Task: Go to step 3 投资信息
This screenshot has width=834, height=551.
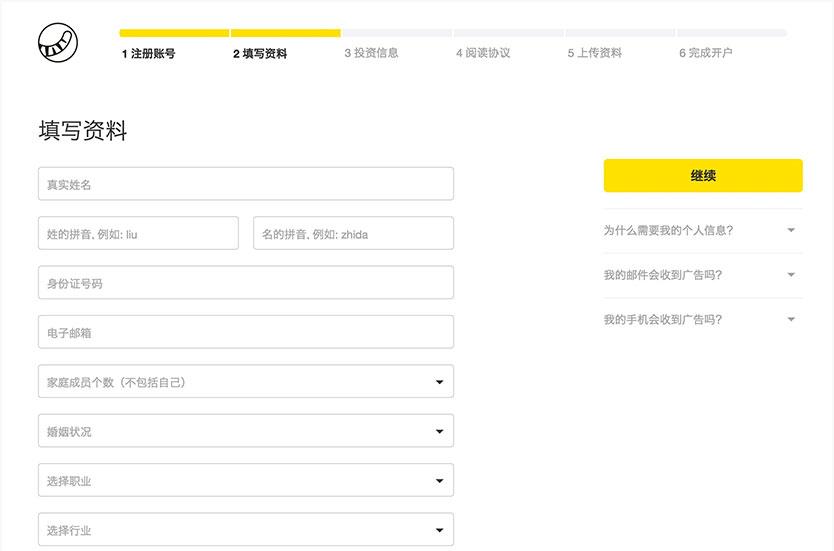Action: (371, 53)
